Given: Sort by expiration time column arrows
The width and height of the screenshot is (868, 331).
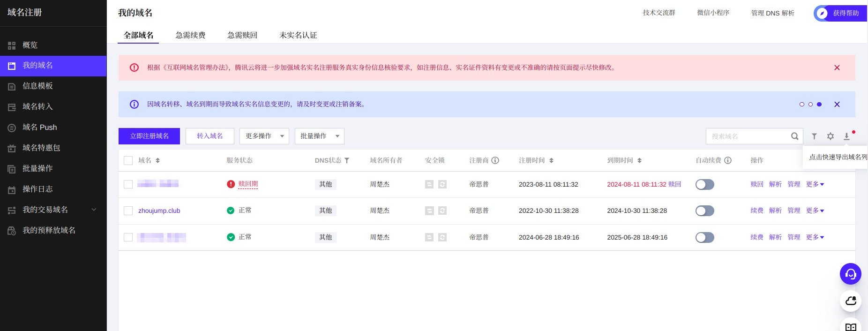Looking at the screenshot, I should 639,160.
